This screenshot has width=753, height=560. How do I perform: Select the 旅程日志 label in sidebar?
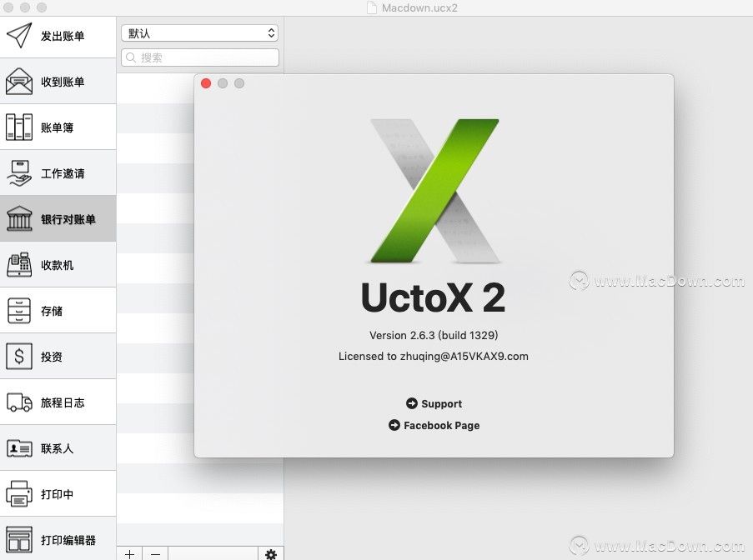click(63, 402)
